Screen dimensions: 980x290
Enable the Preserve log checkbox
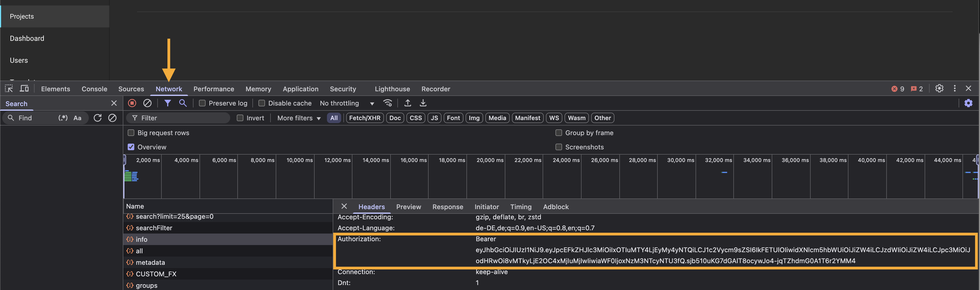point(203,103)
